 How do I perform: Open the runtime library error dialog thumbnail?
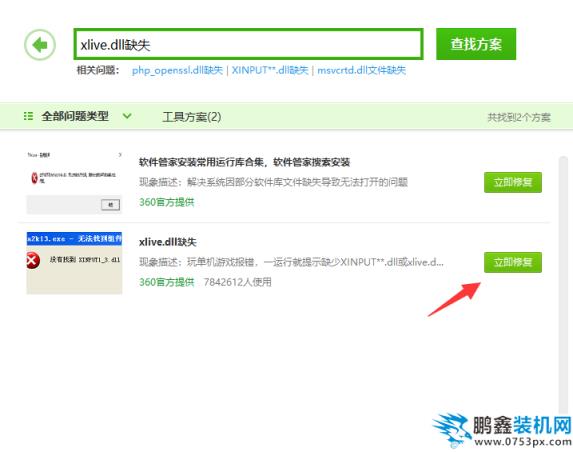74,182
